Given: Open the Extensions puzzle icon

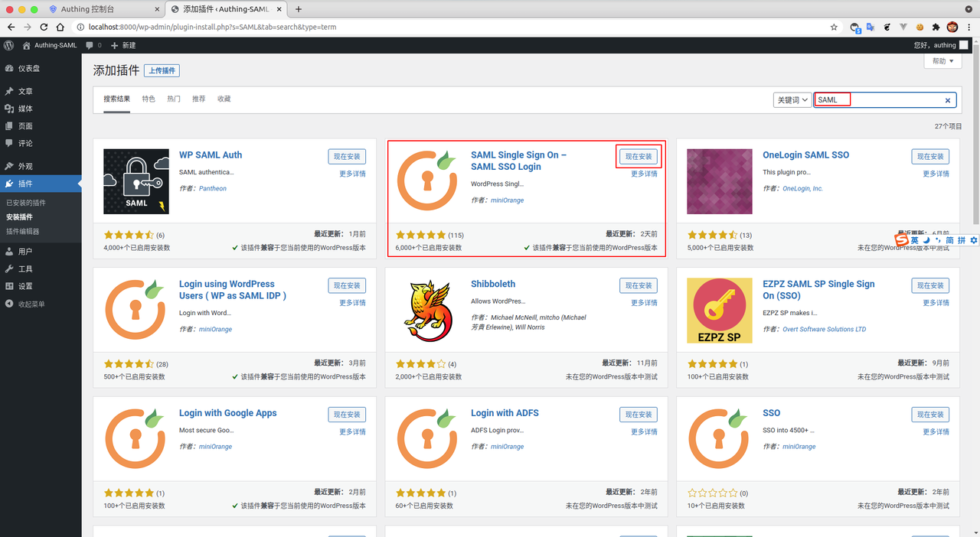Looking at the screenshot, I should point(936,27).
